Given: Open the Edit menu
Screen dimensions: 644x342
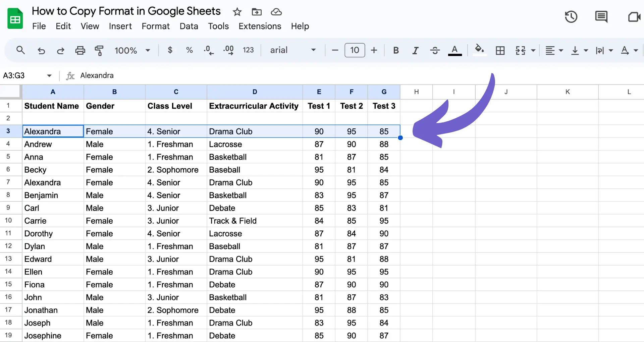Looking at the screenshot, I should [x=63, y=26].
